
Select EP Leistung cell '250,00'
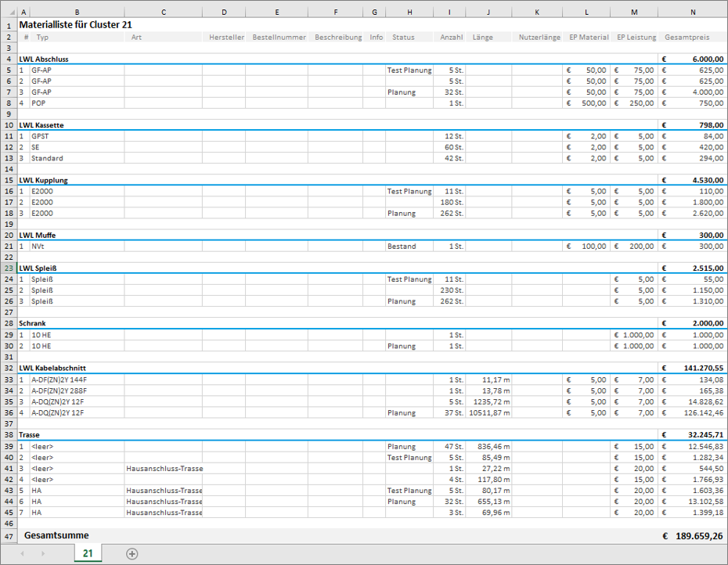click(634, 103)
